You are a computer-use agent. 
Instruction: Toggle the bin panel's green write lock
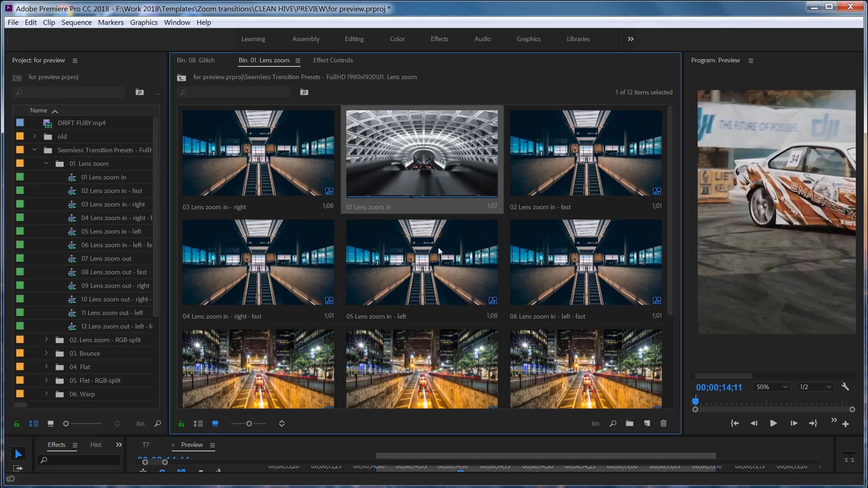181,424
